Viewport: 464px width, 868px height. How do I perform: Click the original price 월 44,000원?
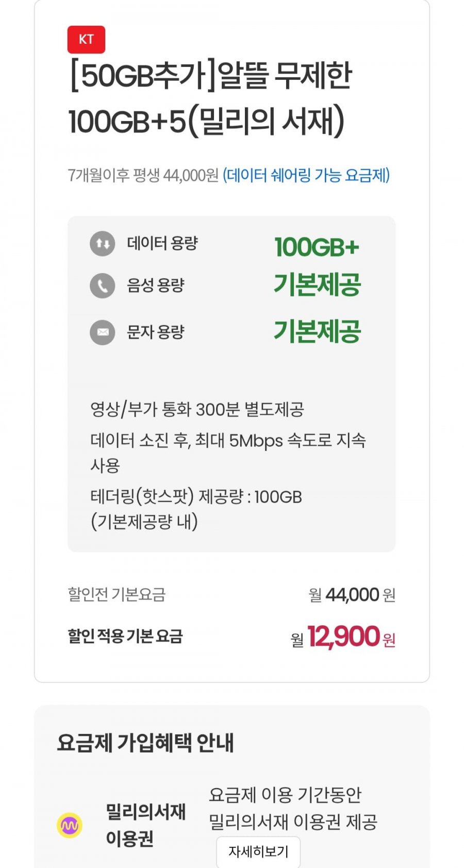pyautogui.click(x=352, y=595)
